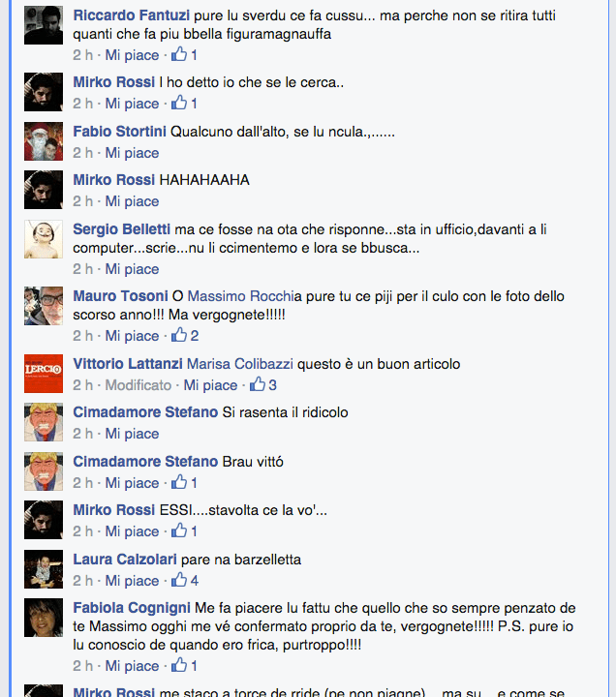Click thumbs-up icon under 'ESSI....stavolta' comment
Viewport: 616px width, 697px height.
pos(179,530)
